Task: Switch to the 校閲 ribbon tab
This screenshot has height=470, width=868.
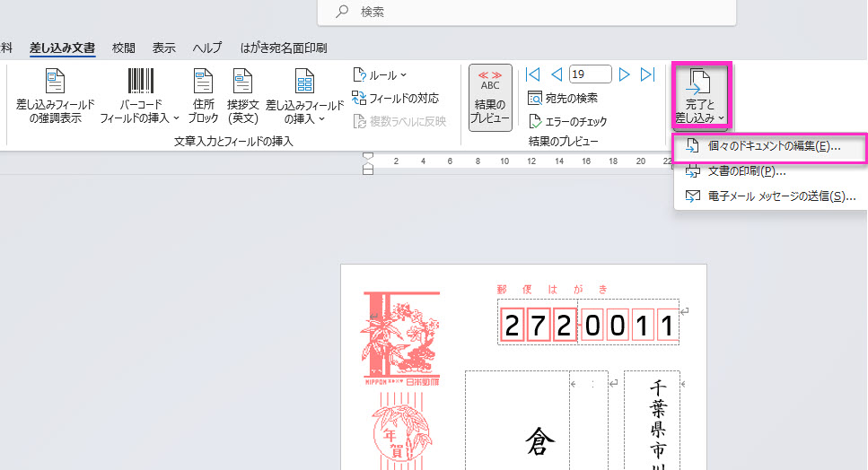Action: click(124, 48)
